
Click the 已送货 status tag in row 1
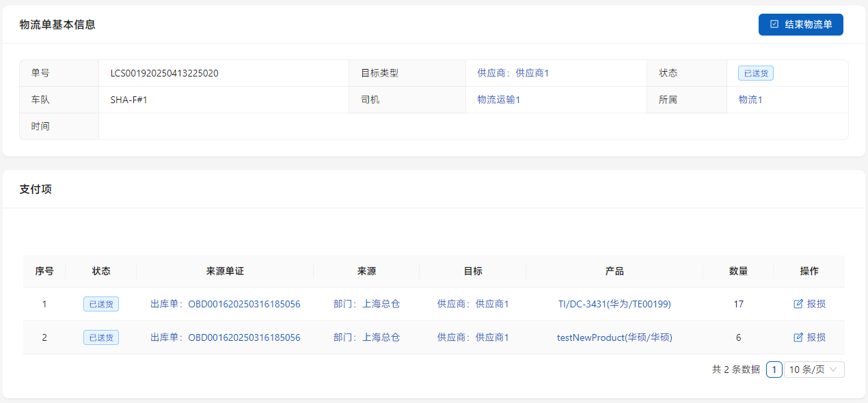pos(101,304)
